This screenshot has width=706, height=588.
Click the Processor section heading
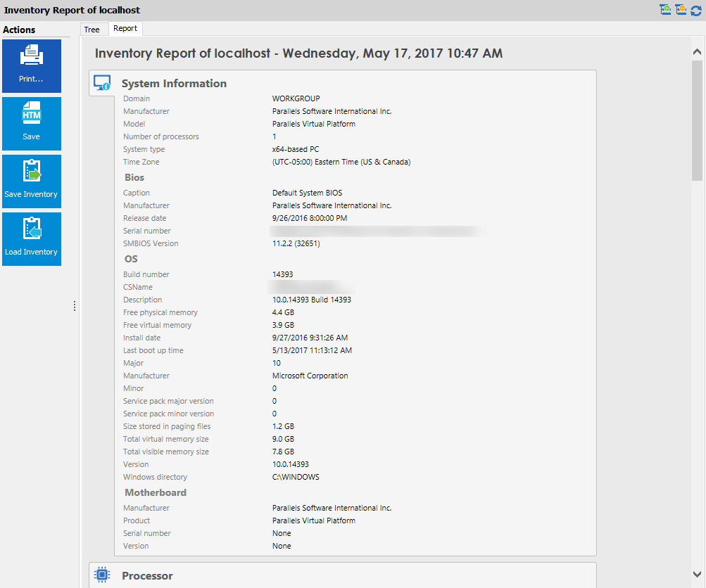point(147,576)
